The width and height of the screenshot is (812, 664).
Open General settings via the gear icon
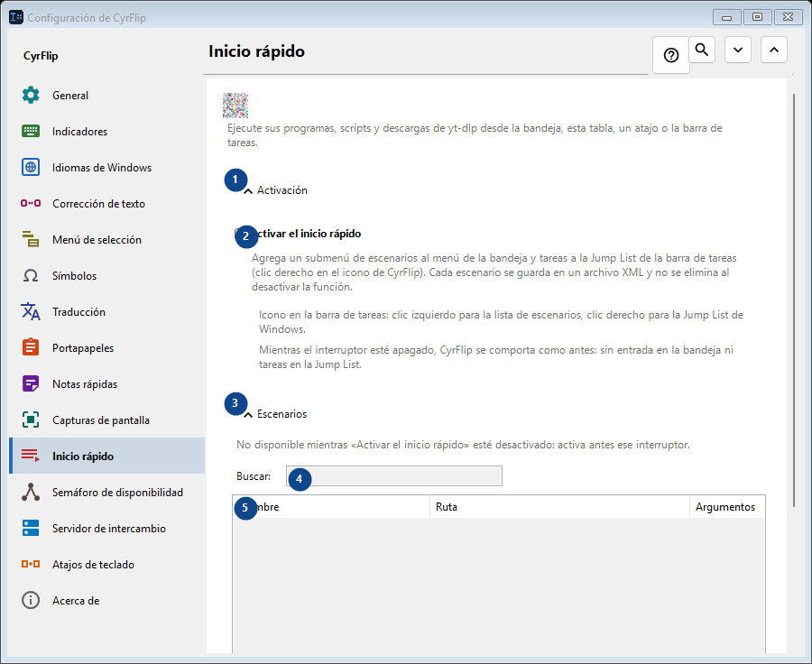click(31, 96)
